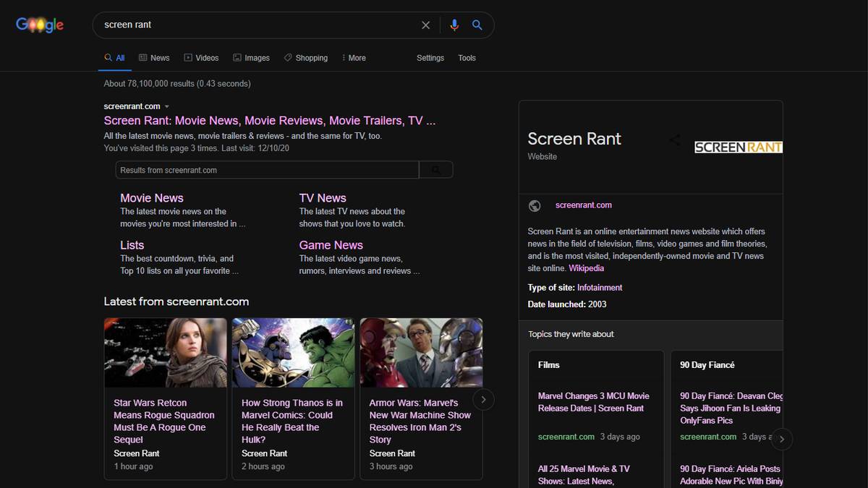Click the Results from screenrant.com field
Viewport: 868px width, 488px height.
267,170
